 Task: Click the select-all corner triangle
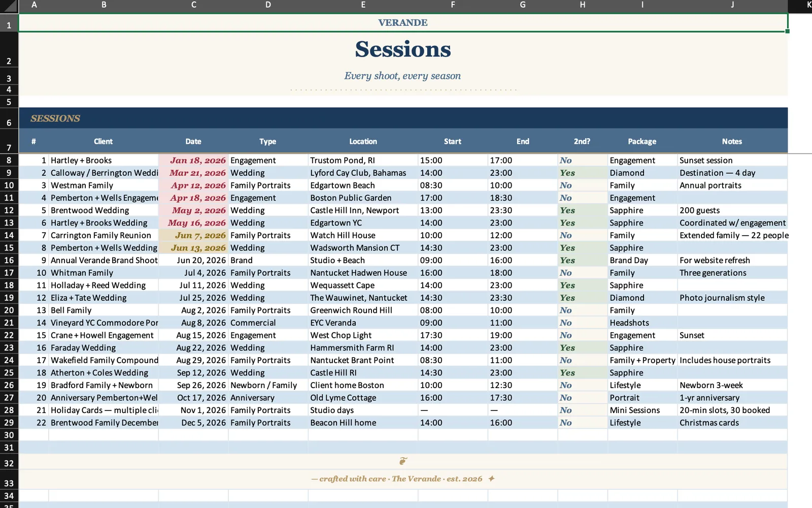tap(9, 7)
